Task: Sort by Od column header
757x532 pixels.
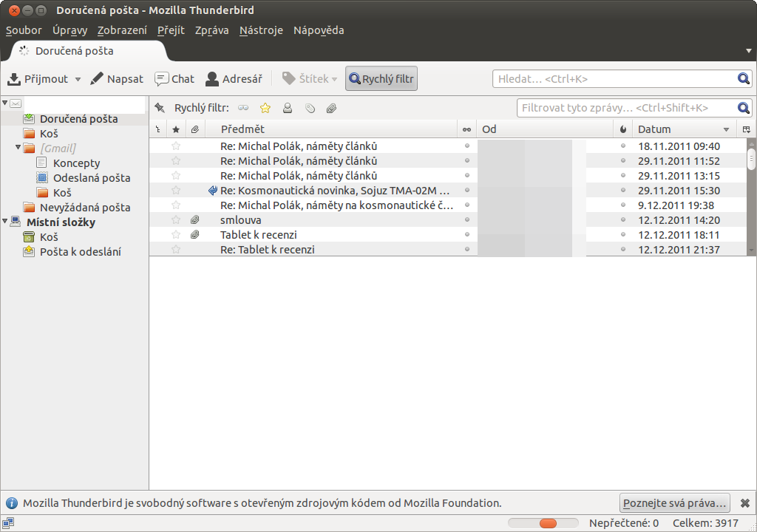Action: tap(545, 129)
